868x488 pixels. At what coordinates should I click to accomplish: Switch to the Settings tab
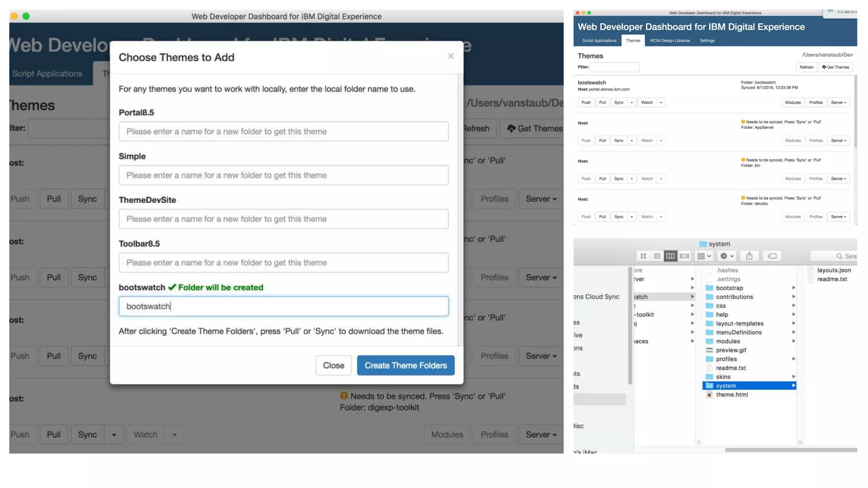tap(707, 41)
